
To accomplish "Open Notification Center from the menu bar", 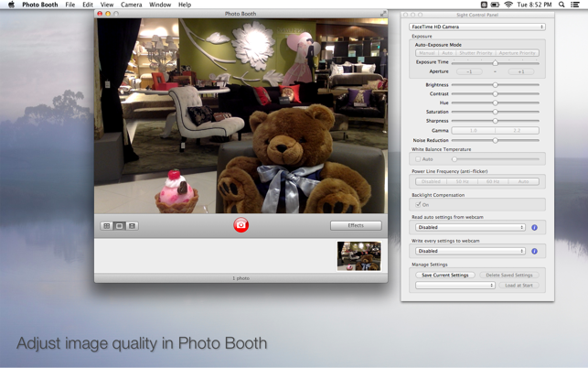I will [575, 5].
